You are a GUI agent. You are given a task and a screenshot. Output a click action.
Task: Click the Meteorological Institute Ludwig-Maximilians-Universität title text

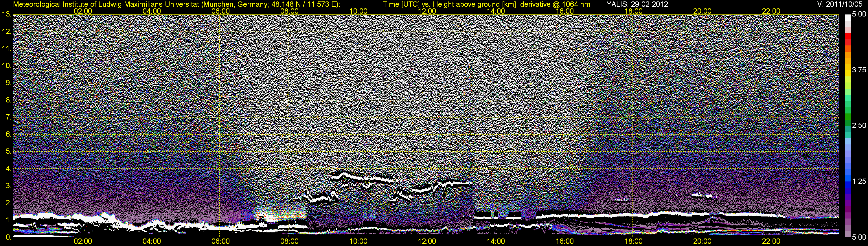point(176,4)
